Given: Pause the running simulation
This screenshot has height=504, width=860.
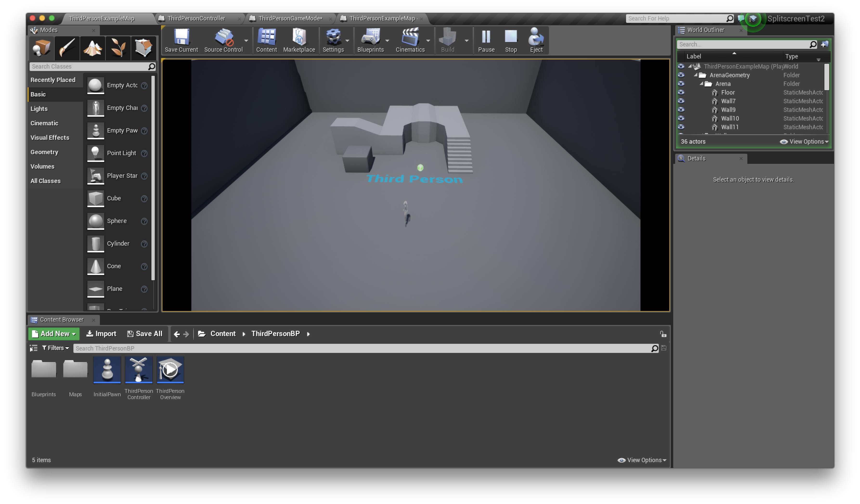Looking at the screenshot, I should tap(486, 40).
